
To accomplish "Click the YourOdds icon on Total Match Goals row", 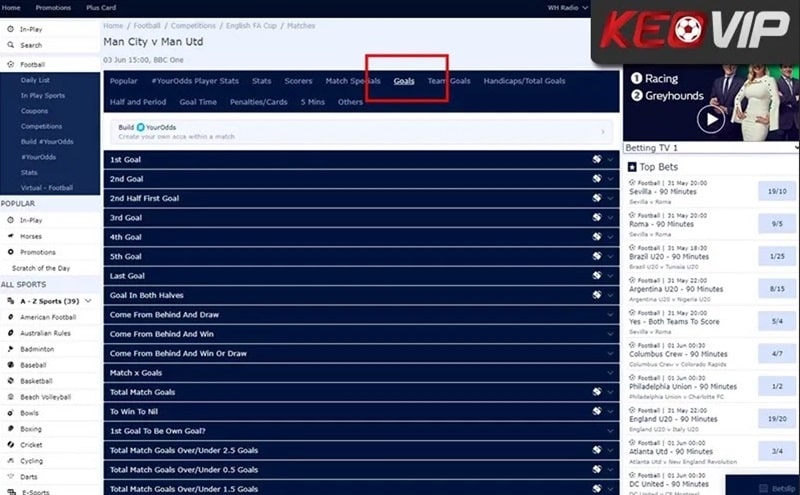I will coord(597,392).
